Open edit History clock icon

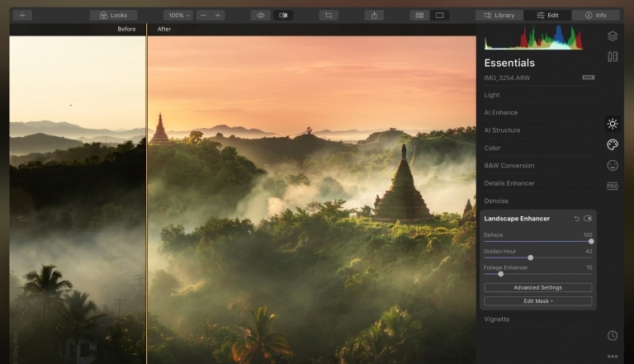point(612,335)
